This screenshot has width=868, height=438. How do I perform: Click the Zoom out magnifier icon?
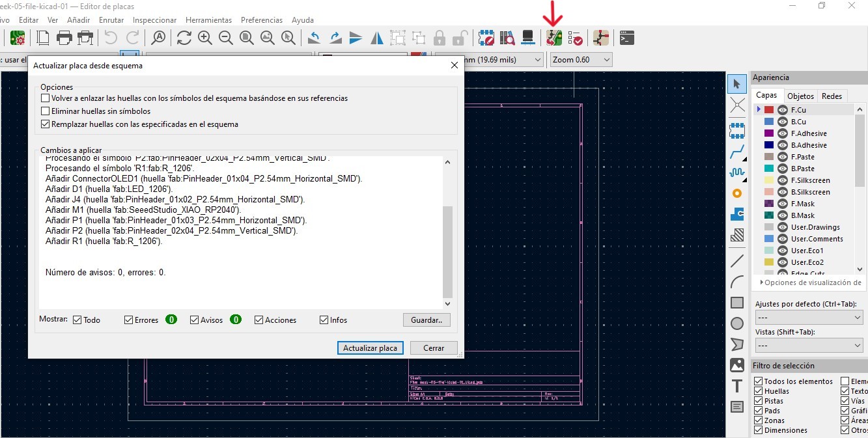click(x=226, y=38)
